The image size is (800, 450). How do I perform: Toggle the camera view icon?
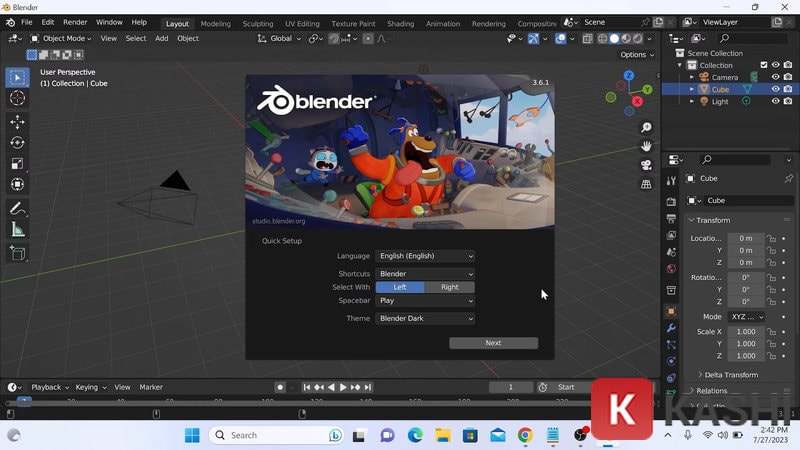pos(646,165)
